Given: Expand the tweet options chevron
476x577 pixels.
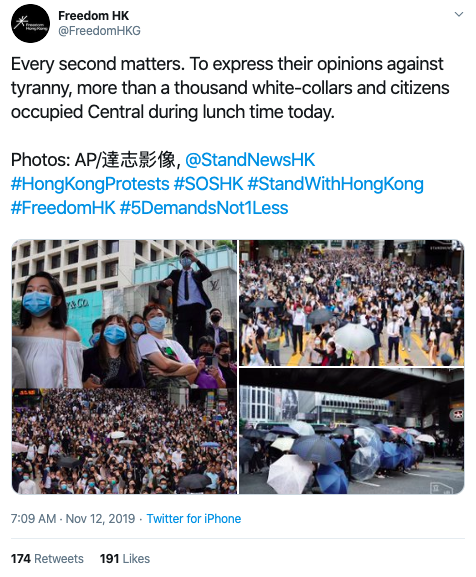Looking at the screenshot, I should [459, 14].
